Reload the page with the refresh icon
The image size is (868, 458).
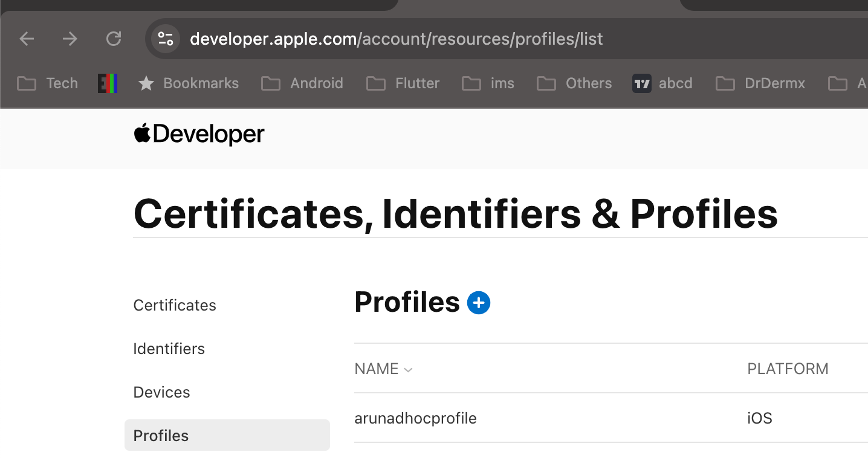pos(114,39)
